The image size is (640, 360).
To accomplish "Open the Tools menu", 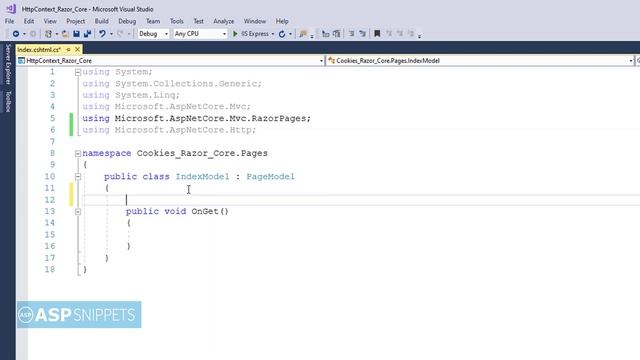I will click(176, 21).
